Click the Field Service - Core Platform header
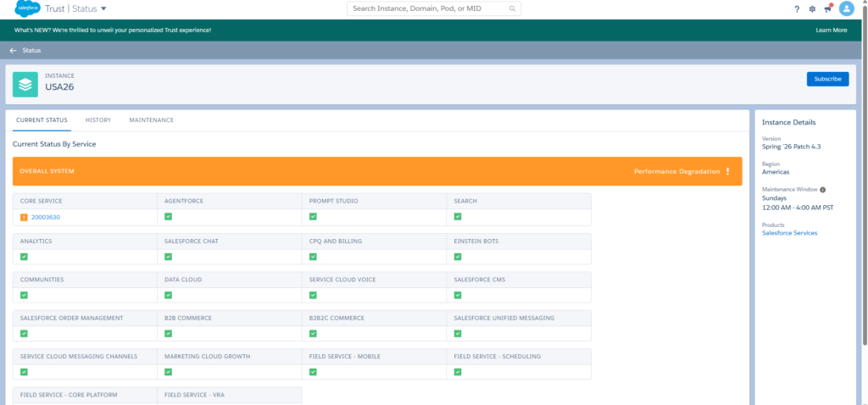The width and height of the screenshot is (868, 405). pos(69,395)
